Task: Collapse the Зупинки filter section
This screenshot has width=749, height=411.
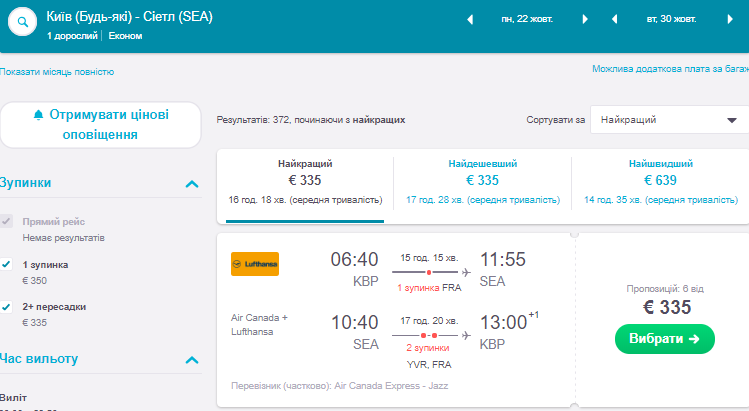Action: [x=192, y=183]
